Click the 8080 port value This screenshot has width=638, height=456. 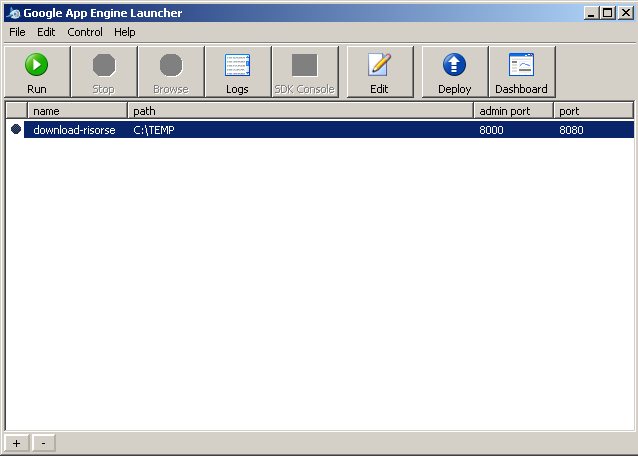point(571,130)
